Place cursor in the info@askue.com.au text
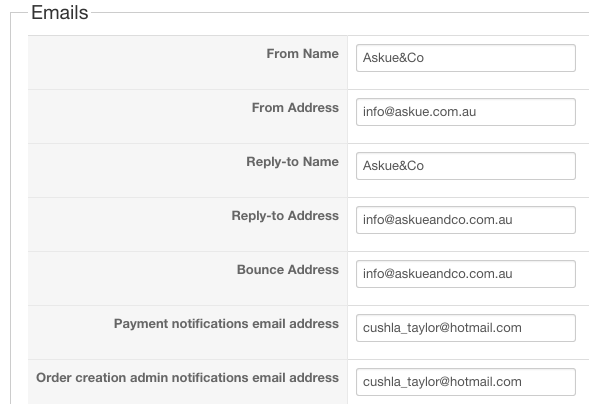The width and height of the screenshot is (589, 404). click(420, 112)
